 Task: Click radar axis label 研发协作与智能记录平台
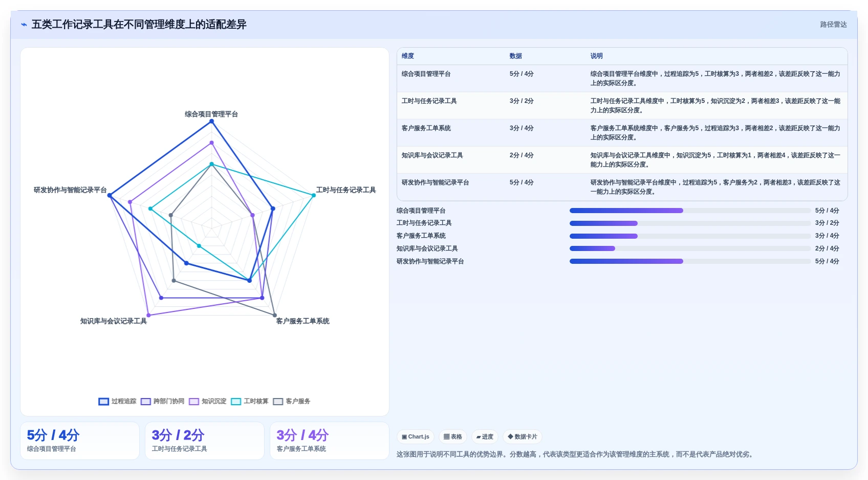coord(70,190)
